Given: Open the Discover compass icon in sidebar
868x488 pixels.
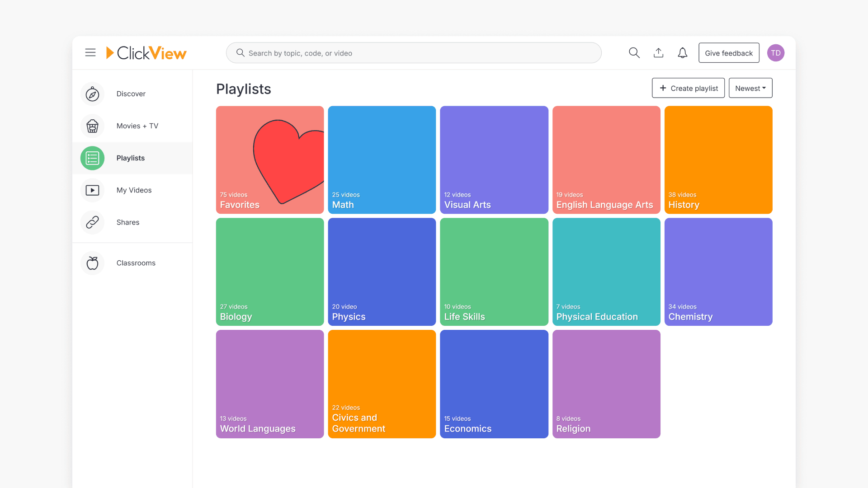Looking at the screenshot, I should pyautogui.click(x=92, y=94).
